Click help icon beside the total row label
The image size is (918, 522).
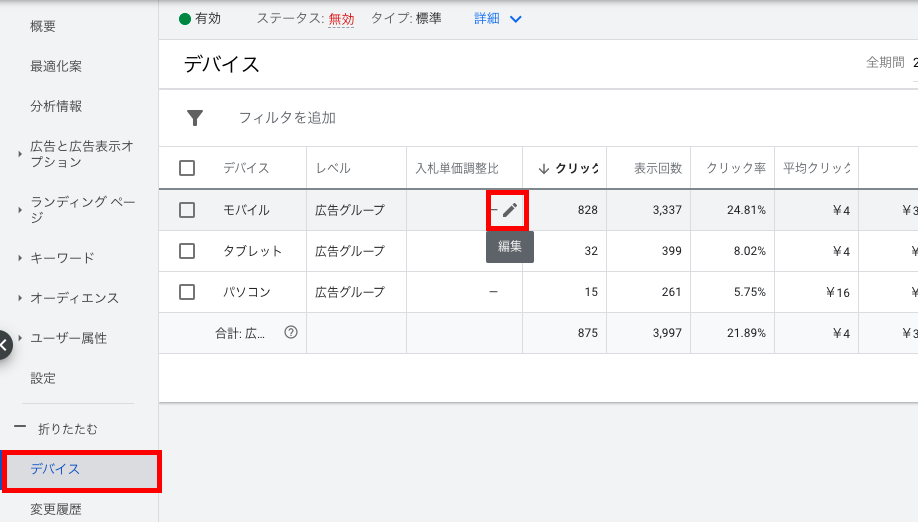point(291,332)
